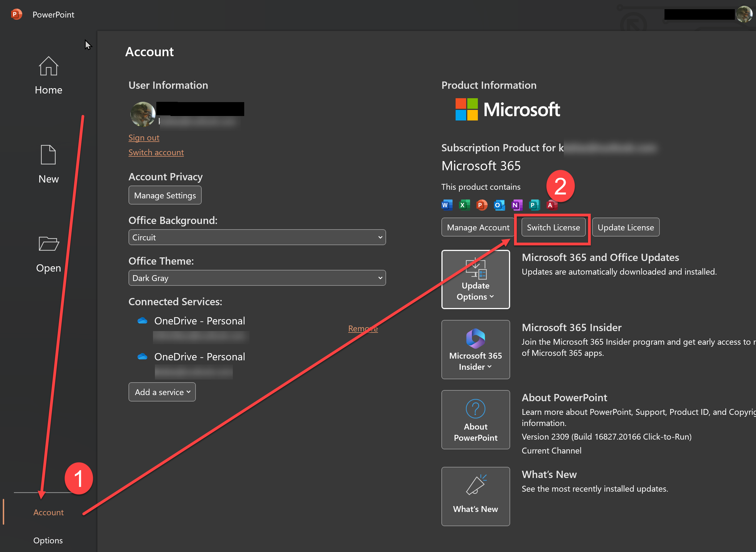Open the What's New button
The height and width of the screenshot is (552, 756).
[475, 496]
